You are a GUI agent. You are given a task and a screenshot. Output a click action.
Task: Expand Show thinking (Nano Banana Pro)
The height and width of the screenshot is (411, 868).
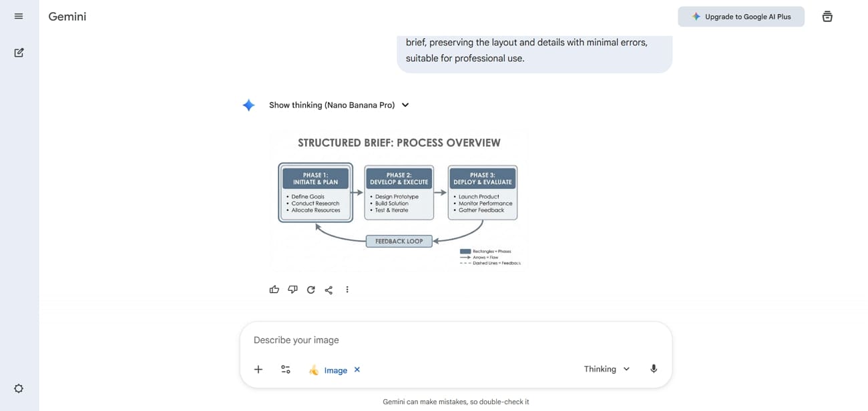(x=339, y=105)
